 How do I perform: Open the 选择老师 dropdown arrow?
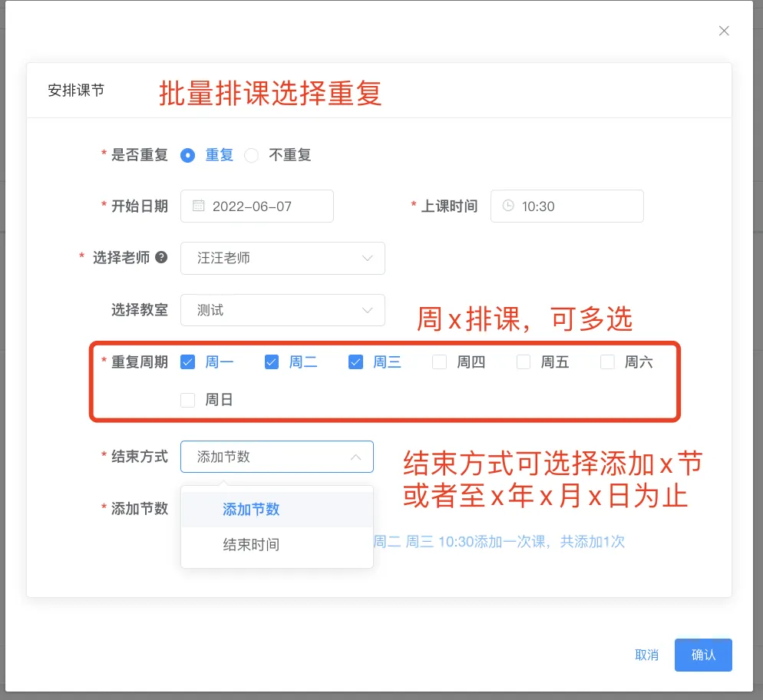point(367,258)
